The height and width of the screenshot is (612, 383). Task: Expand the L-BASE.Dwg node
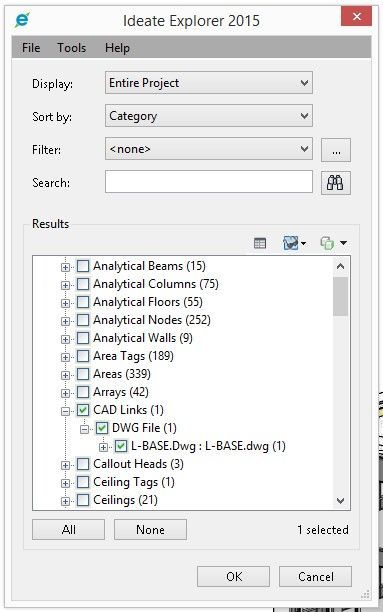coord(103,447)
